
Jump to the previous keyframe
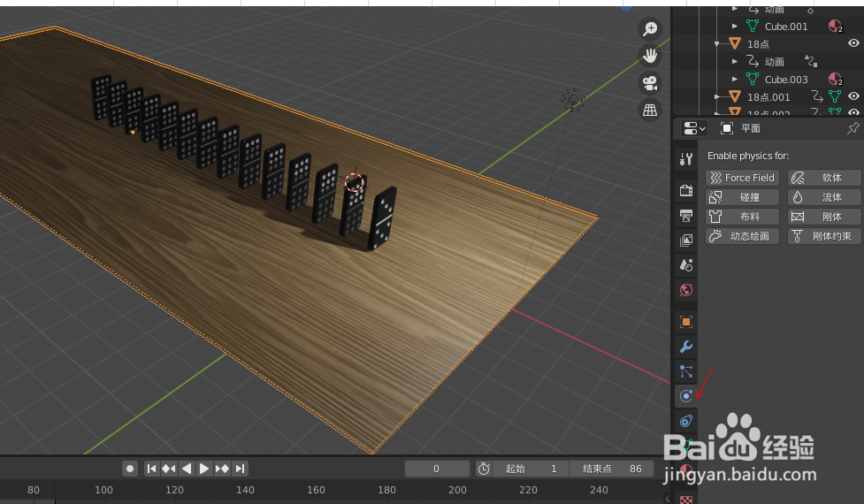pyautogui.click(x=169, y=469)
